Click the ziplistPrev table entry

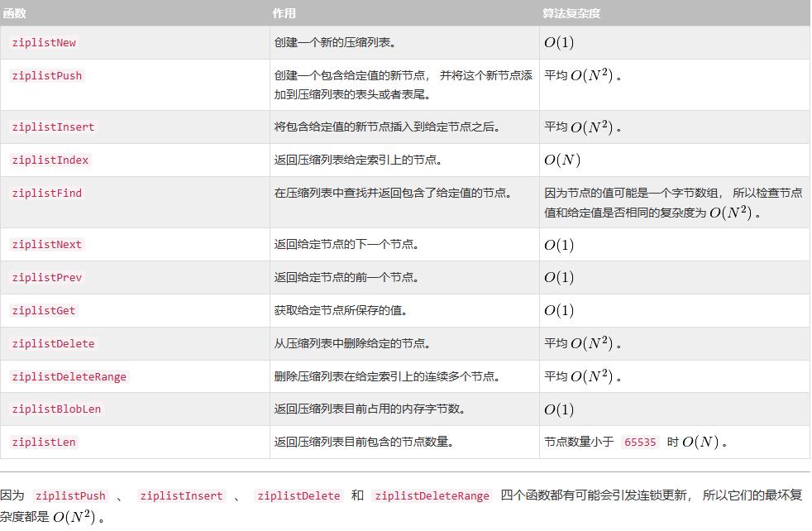tap(46, 278)
